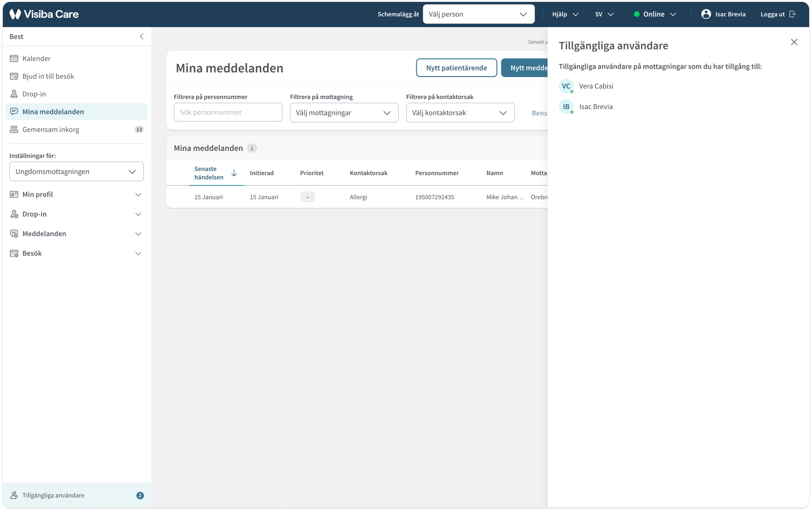
Task: Click the Sök personnummer input field
Action: coord(228,112)
